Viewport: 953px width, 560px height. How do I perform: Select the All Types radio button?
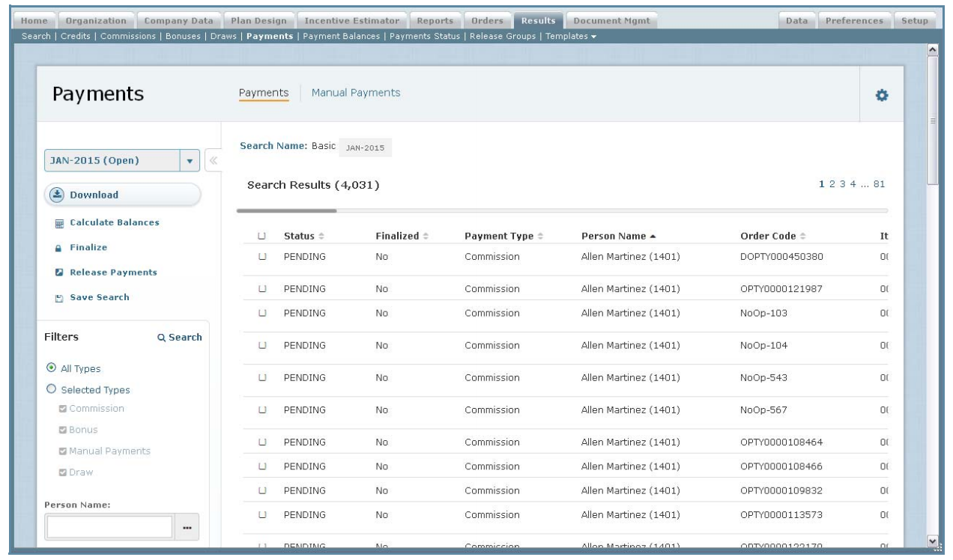click(51, 368)
